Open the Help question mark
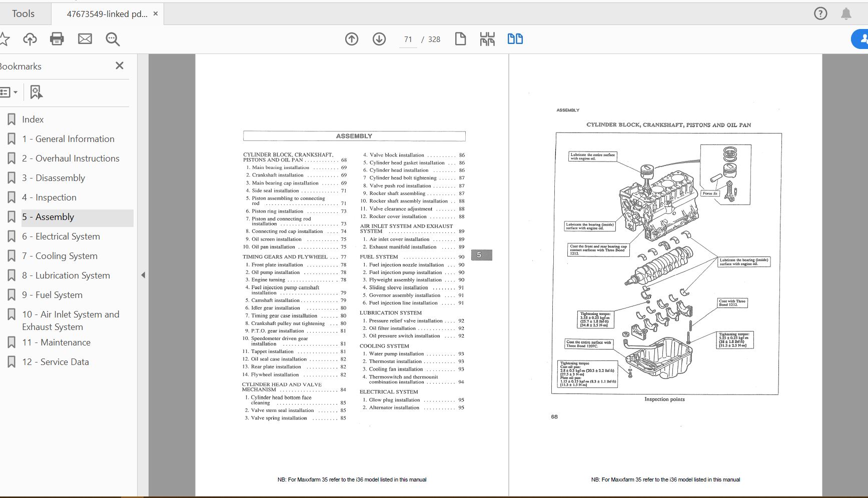 pos(820,13)
